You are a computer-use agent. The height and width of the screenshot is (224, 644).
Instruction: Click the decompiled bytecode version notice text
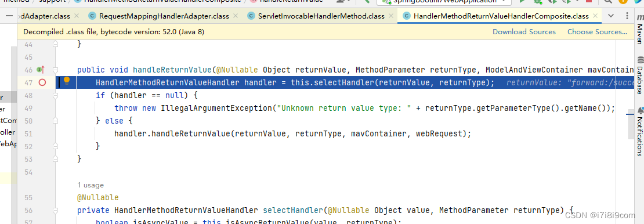coord(114,32)
